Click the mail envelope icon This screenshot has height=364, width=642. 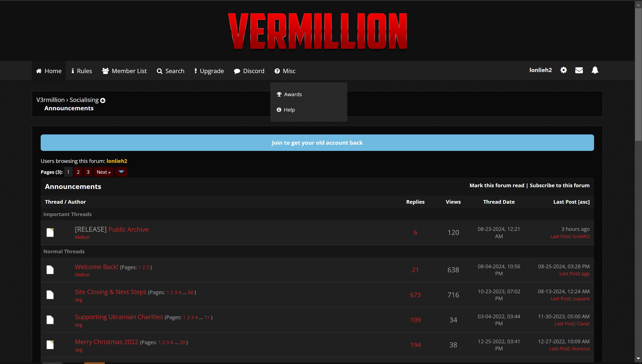(579, 70)
